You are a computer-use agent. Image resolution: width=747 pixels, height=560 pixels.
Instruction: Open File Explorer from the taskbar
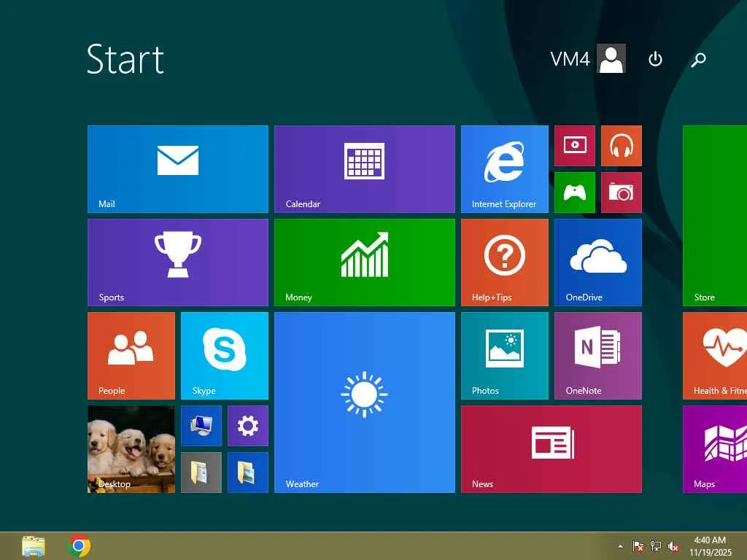point(34,546)
